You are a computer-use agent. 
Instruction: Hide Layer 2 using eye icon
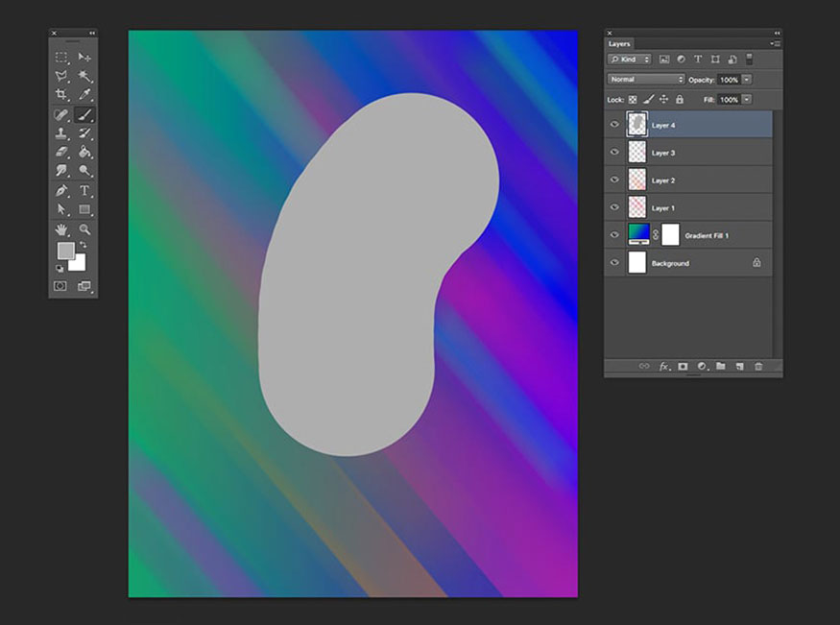point(614,180)
